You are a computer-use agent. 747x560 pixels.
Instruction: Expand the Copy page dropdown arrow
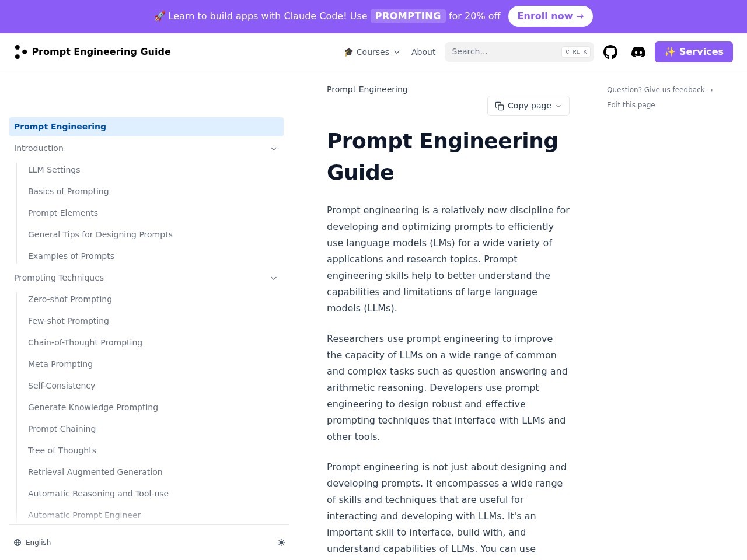(558, 106)
